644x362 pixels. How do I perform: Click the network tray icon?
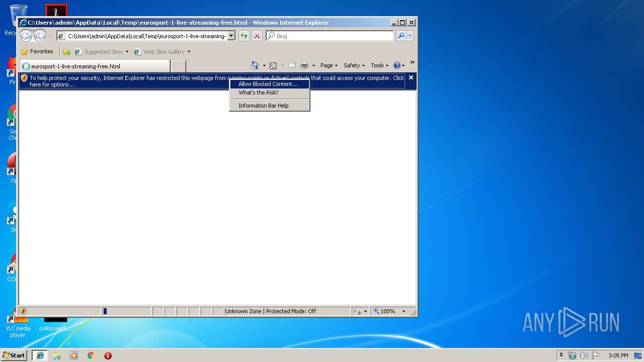click(x=572, y=355)
